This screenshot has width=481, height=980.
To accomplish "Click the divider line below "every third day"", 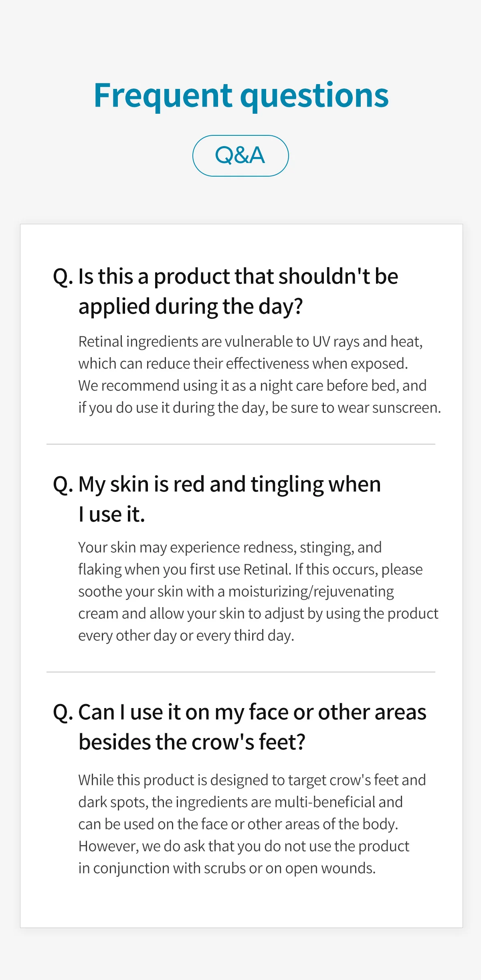I will 240,672.
